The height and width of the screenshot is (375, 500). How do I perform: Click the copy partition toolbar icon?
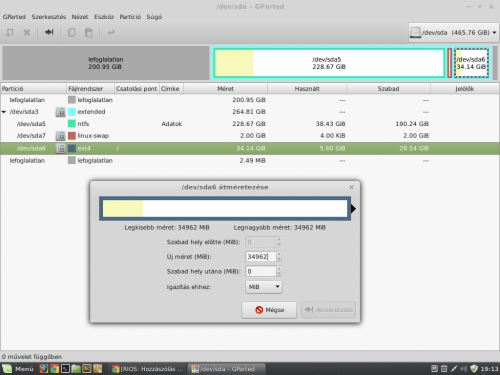pyautogui.click(x=71, y=32)
